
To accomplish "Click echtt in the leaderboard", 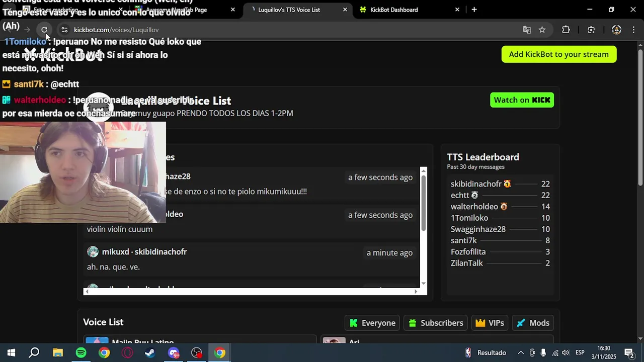I will click(460, 195).
